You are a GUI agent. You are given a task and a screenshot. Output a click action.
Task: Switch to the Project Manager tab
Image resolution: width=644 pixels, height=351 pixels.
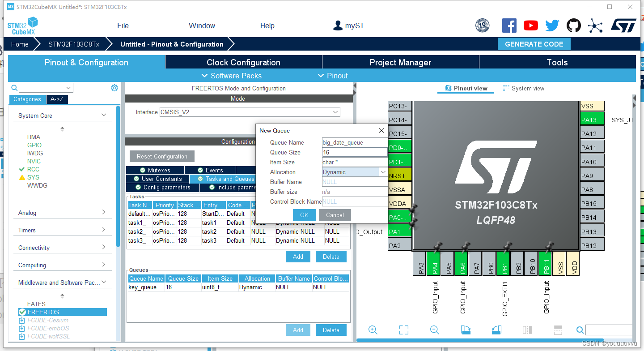(400, 62)
